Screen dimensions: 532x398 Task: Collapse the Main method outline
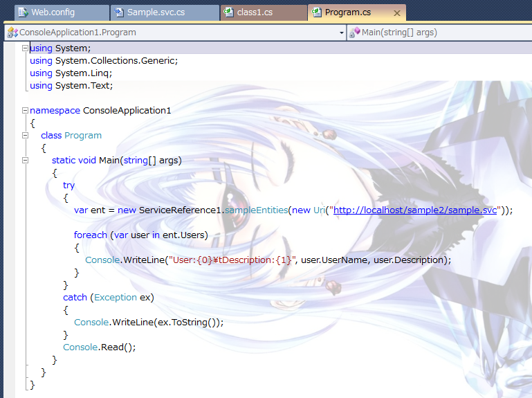point(25,160)
